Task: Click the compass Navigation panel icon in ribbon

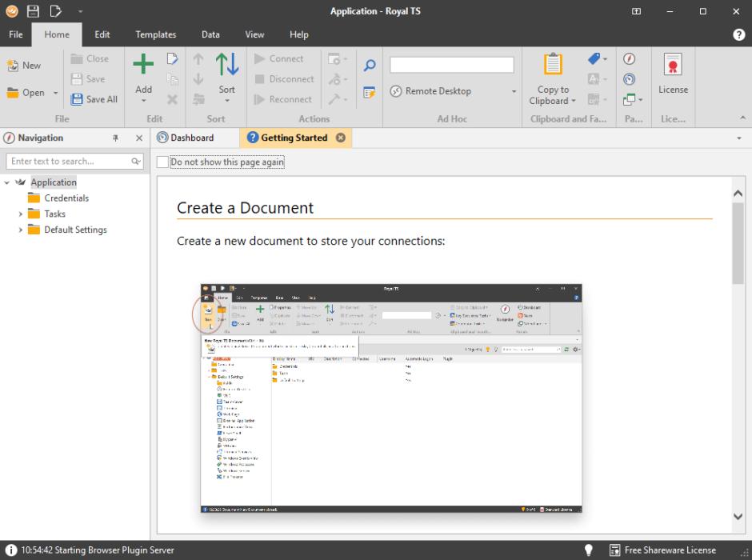Action: tap(630, 58)
